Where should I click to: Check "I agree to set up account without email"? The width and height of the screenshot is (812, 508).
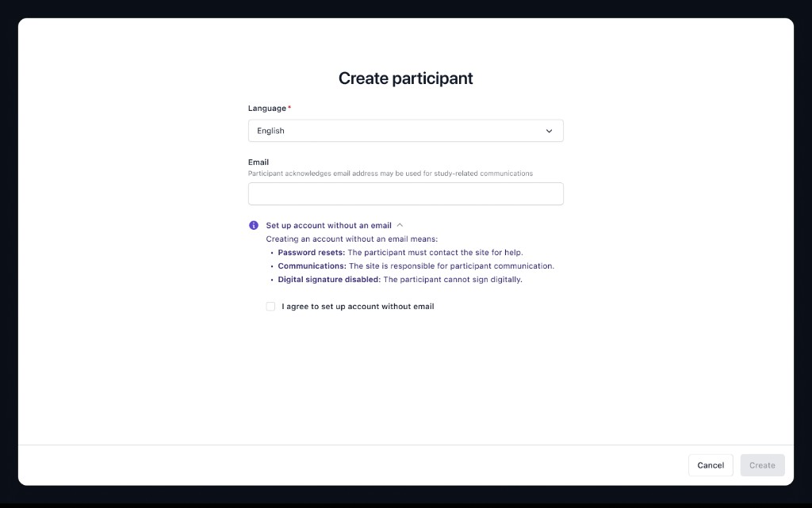[270, 306]
